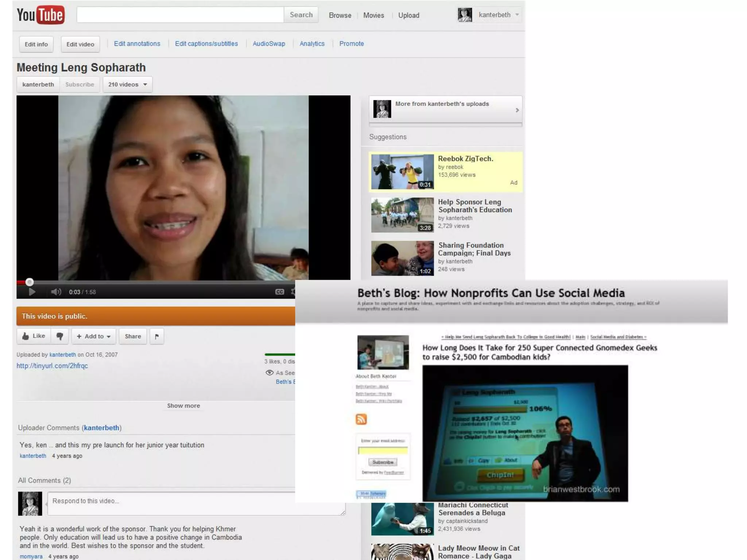Click the video progress scrubber handle
The height and width of the screenshot is (560, 747).
30,282
